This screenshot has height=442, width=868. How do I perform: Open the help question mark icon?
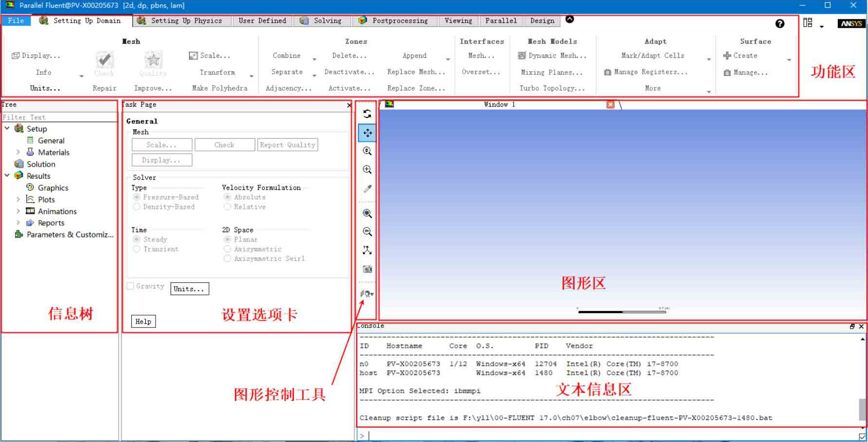click(x=780, y=23)
